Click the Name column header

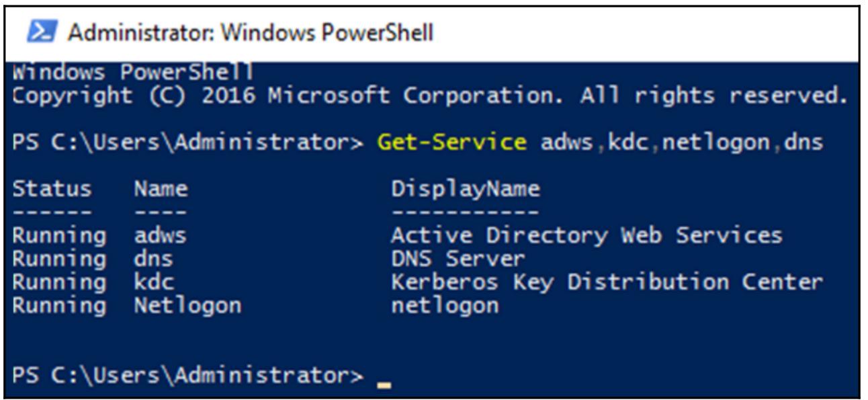(x=161, y=189)
